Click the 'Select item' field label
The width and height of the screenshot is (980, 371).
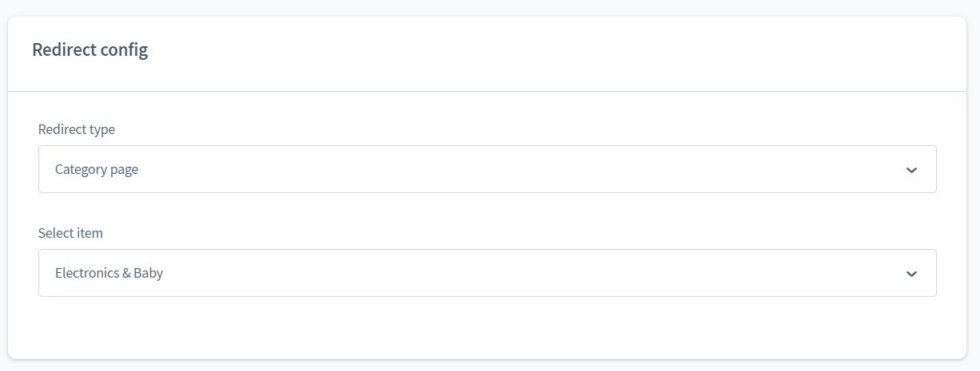(x=70, y=233)
